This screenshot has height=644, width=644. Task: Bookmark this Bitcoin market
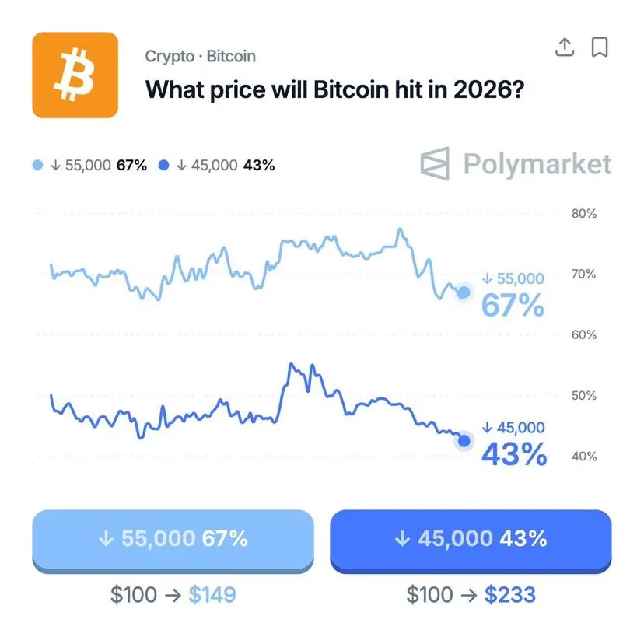[x=600, y=47]
